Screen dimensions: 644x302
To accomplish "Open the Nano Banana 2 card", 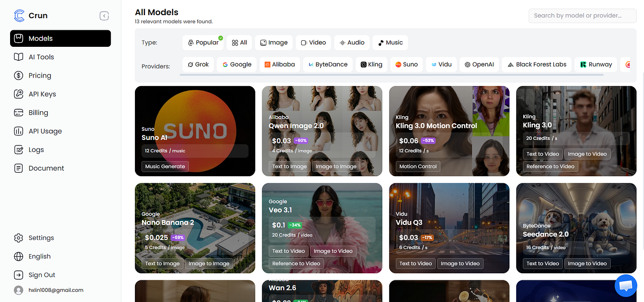I will (x=195, y=228).
